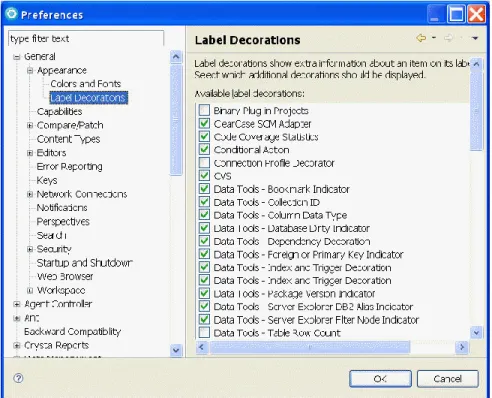Image resolution: width=492 pixels, height=398 pixels.
Task: Toggle Server Explorer DB2 Alias Indicator
Action: (x=204, y=306)
